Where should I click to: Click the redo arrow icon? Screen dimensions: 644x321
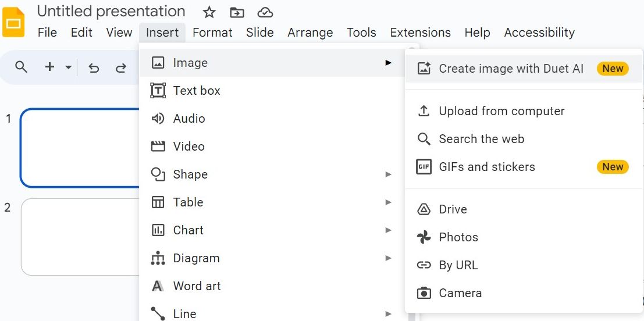121,67
